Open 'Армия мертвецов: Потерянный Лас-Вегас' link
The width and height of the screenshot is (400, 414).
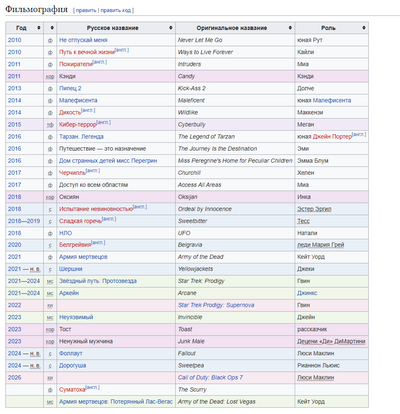point(116,402)
